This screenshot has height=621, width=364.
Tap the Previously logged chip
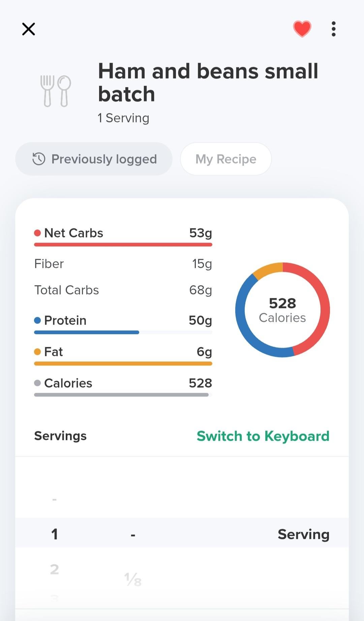tap(94, 159)
